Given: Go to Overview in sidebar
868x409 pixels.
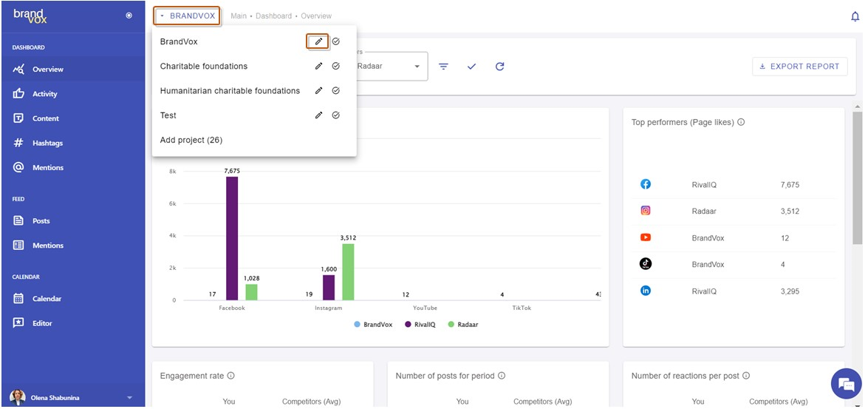Looking at the screenshot, I should (x=72, y=70).
